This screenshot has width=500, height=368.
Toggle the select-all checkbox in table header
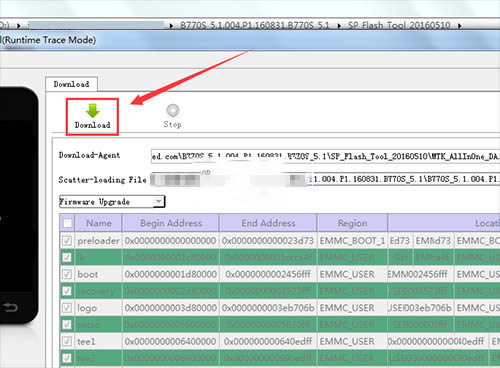click(67, 223)
